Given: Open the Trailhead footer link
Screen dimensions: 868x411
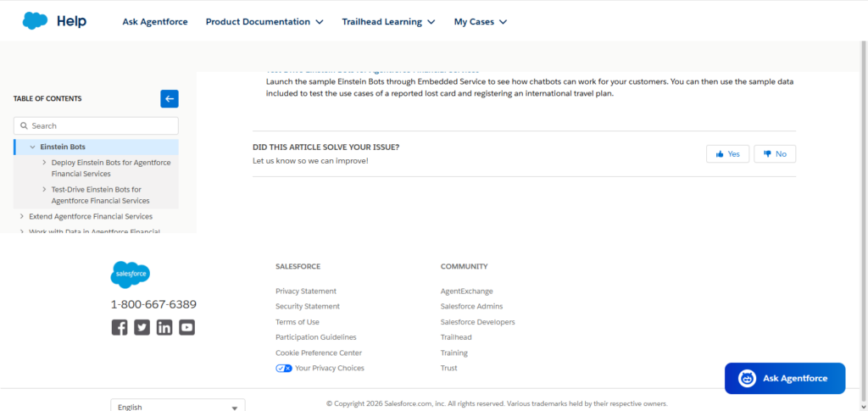Looking at the screenshot, I should 456,337.
